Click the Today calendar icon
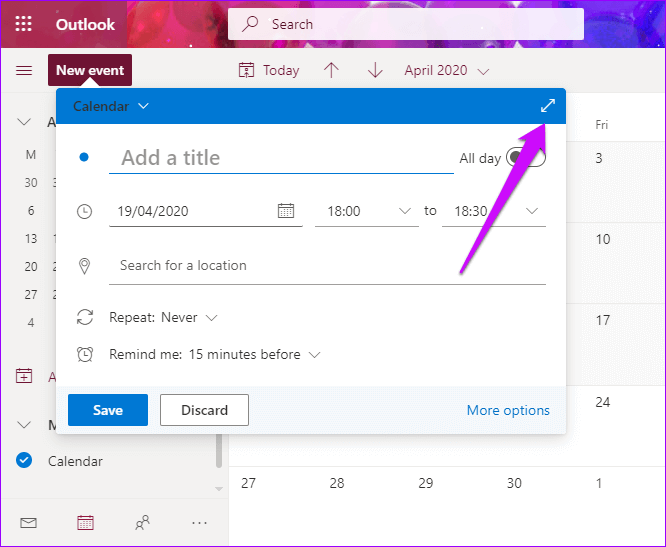This screenshot has height=547, width=666. pos(246,70)
